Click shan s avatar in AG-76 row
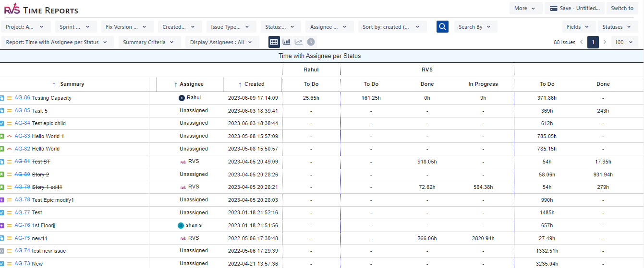Screen dimensions: 644x268 181,225
